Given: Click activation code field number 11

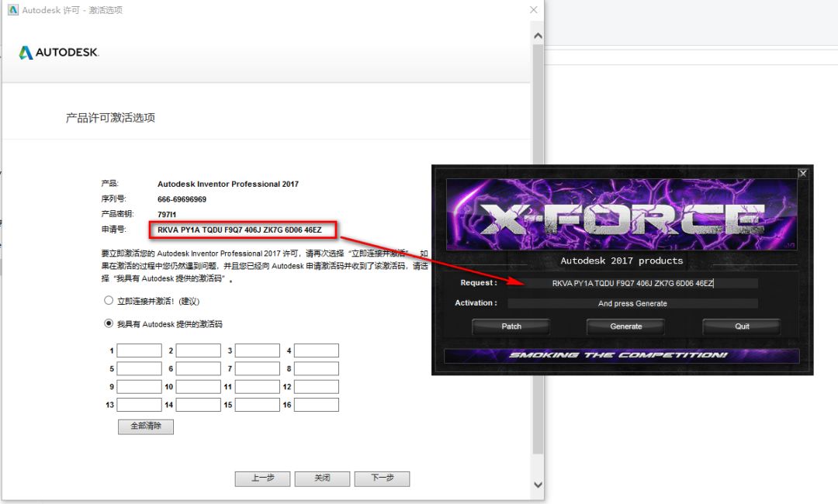Looking at the screenshot, I should point(257,387).
